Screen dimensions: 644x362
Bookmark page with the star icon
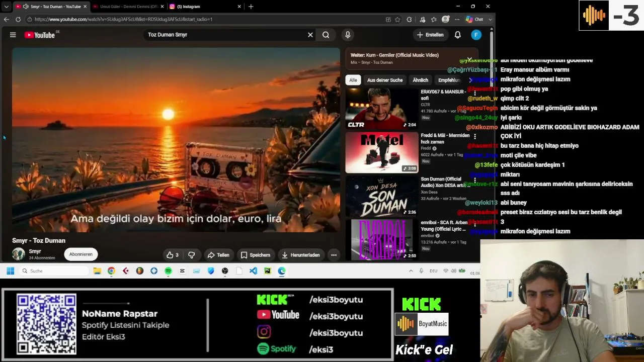point(397,19)
